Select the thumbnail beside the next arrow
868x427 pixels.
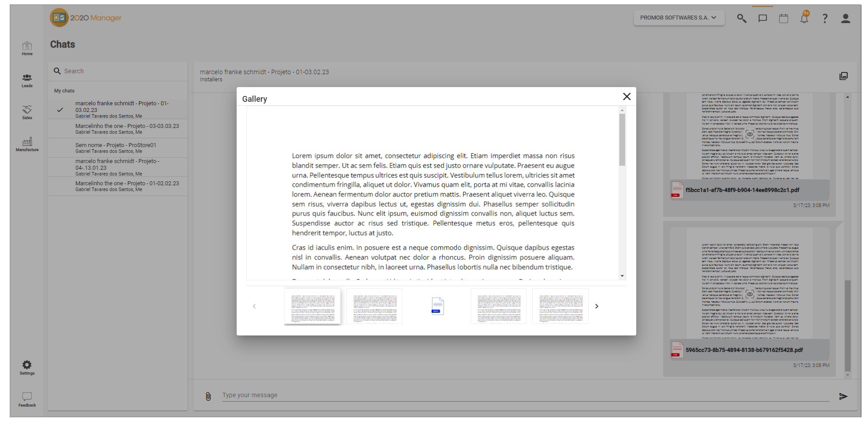tap(560, 306)
